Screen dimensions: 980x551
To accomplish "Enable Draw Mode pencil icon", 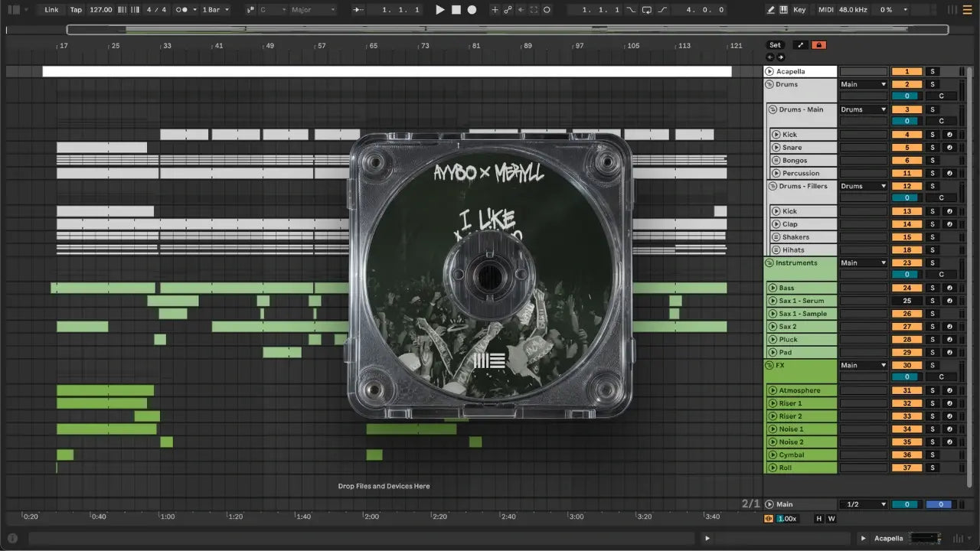I will [771, 10].
